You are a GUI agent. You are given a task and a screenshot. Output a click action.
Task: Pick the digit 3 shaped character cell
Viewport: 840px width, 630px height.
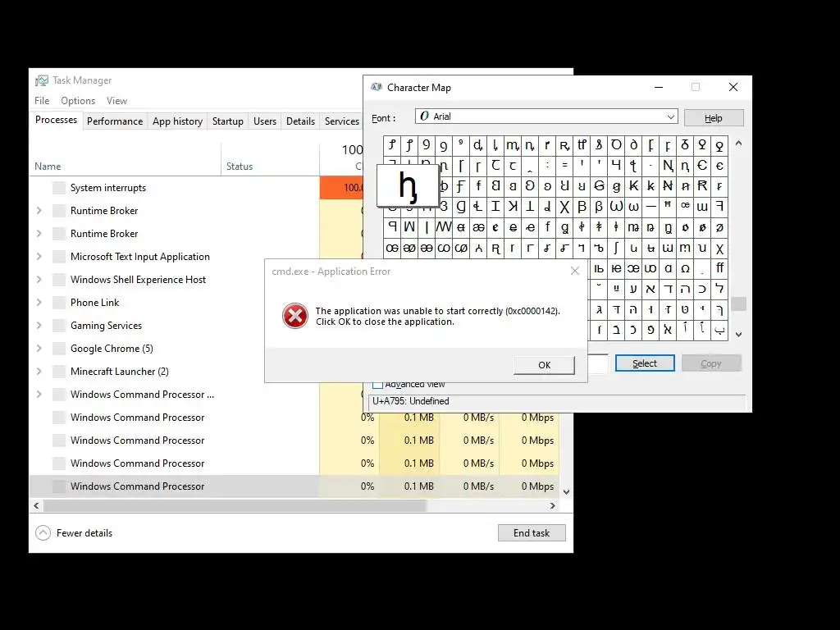coord(444,206)
